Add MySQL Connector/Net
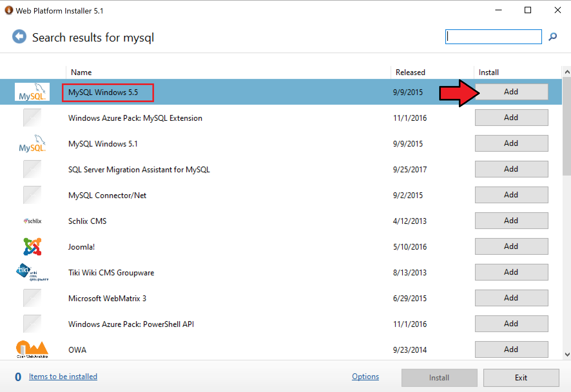Screen dimensions: 571x392 coord(511,195)
